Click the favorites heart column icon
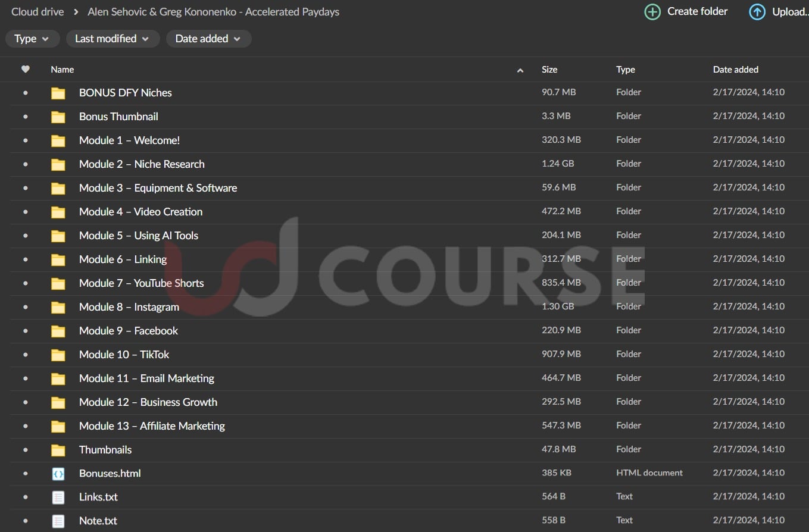This screenshot has width=809, height=532. tap(25, 70)
